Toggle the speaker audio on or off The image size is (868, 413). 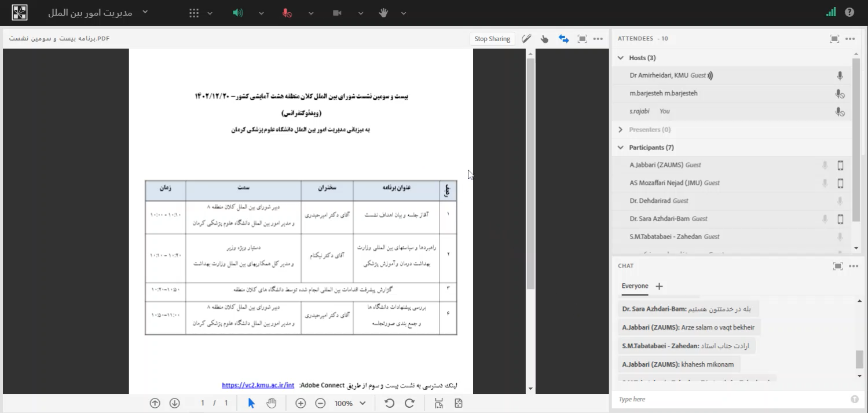[238, 13]
